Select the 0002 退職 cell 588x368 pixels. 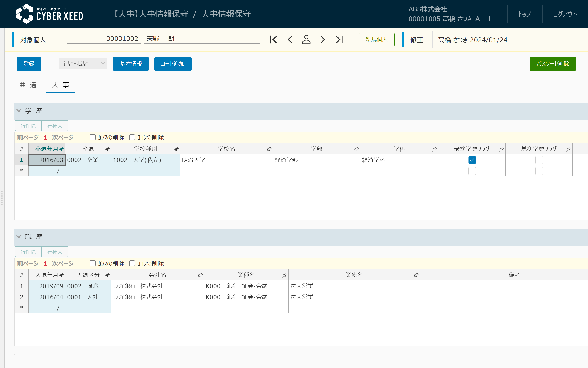(x=88, y=286)
